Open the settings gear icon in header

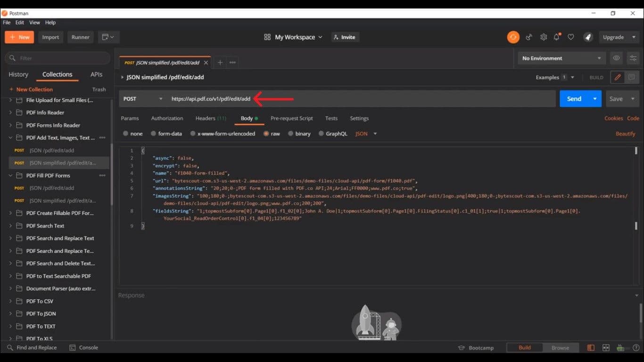click(x=544, y=37)
